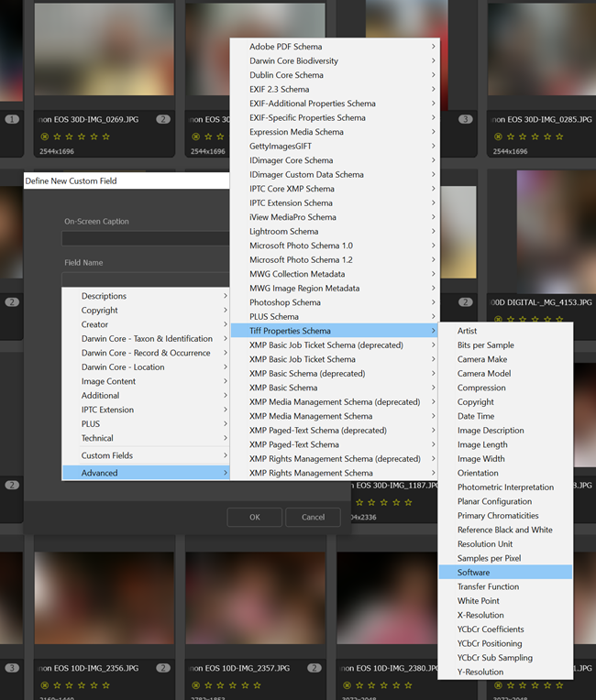The image size is (596, 700).
Task: Open Image Content category
Action: click(x=146, y=381)
